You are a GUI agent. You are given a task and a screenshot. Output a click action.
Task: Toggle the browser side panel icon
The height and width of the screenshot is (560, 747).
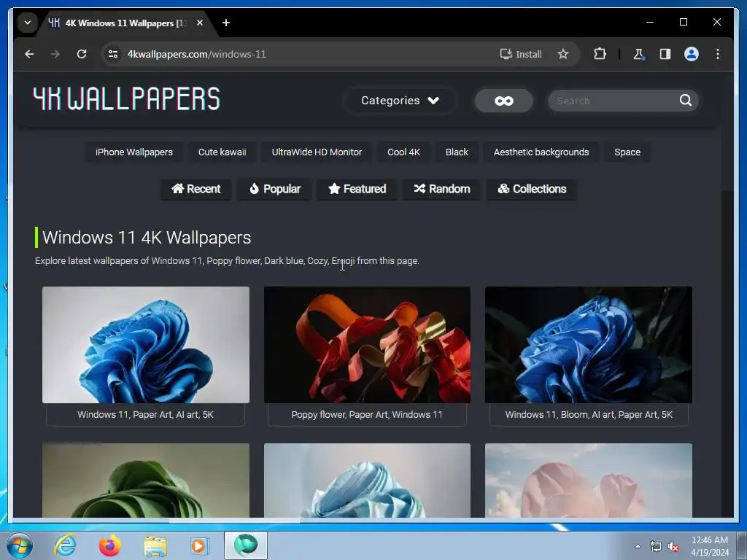coord(665,54)
